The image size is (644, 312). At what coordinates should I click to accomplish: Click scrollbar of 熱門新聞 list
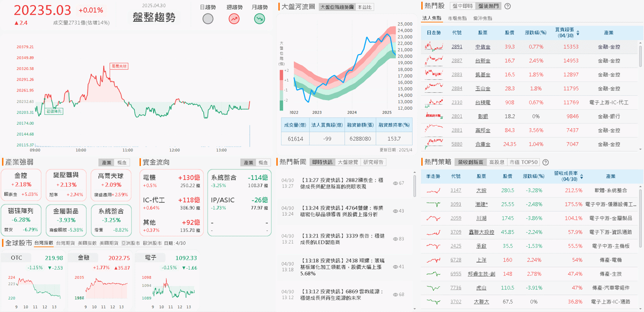click(415, 186)
